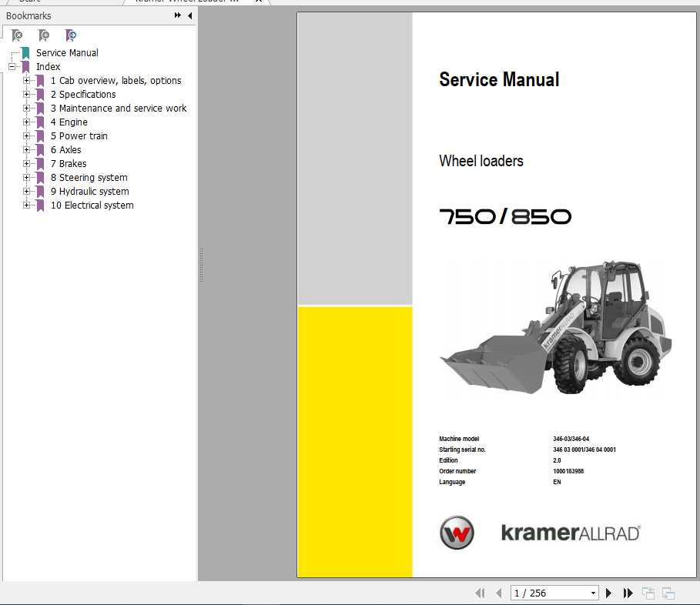
Task: Click the Wacker Neuson round logo
Action: (x=457, y=533)
